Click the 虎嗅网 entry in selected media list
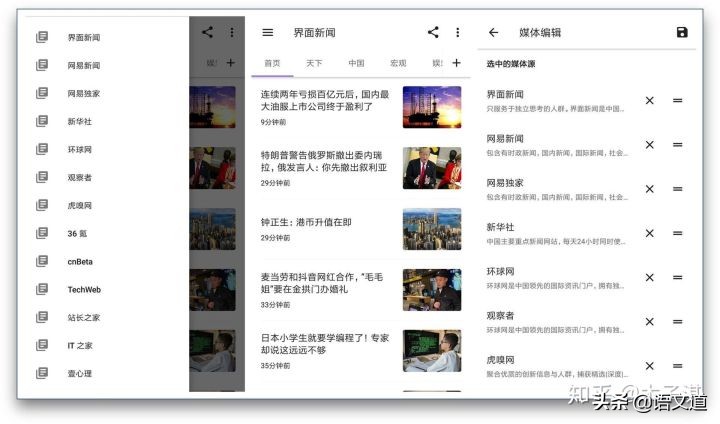 pos(555,366)
